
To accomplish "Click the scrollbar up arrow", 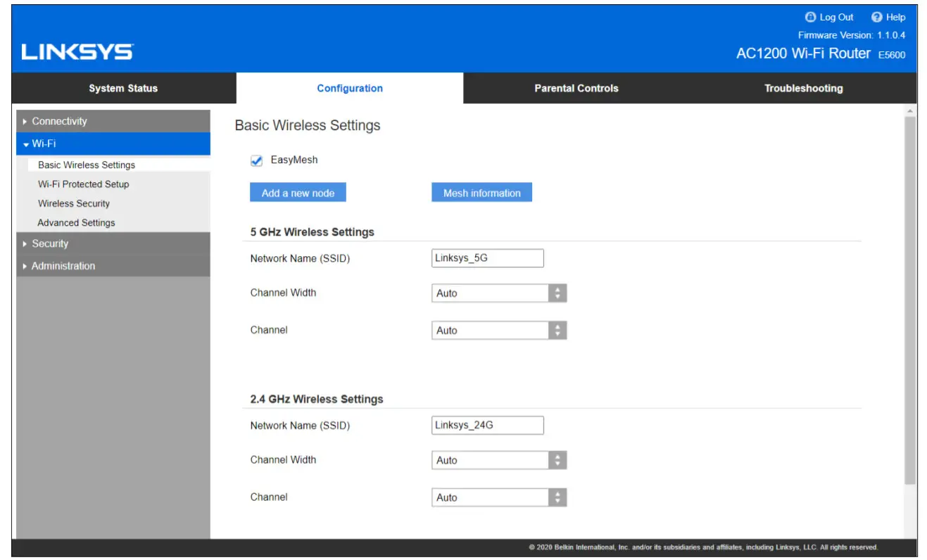I will tap(910, 111).
